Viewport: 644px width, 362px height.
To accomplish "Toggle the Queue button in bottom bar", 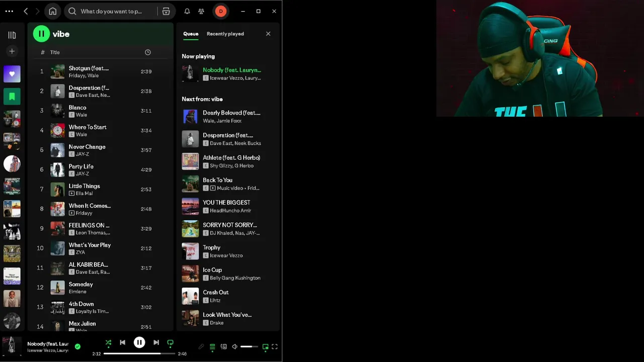I will [x=212, y=346].
